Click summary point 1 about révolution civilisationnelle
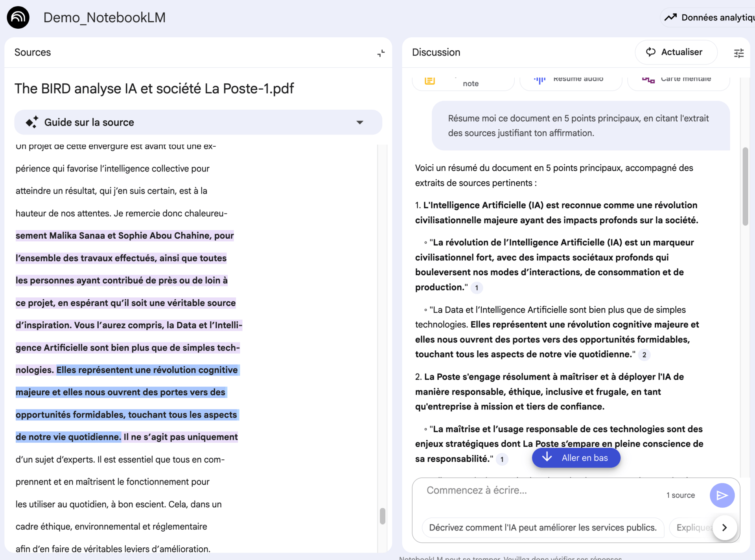This screenshot has width=755, height=560. [556, 213]
